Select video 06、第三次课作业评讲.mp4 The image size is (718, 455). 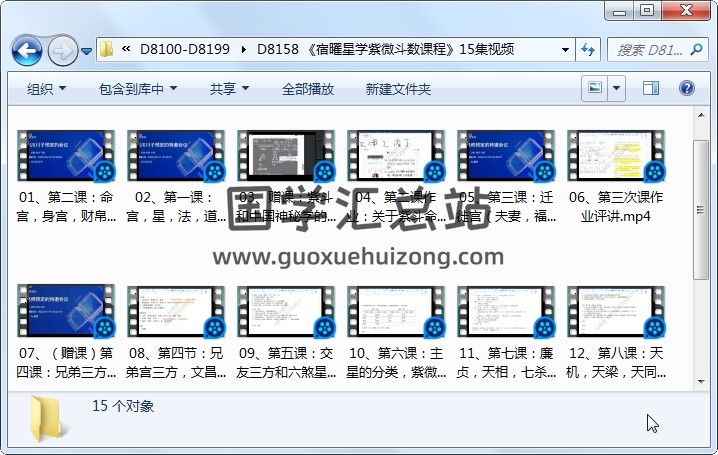tap(615, 176)
